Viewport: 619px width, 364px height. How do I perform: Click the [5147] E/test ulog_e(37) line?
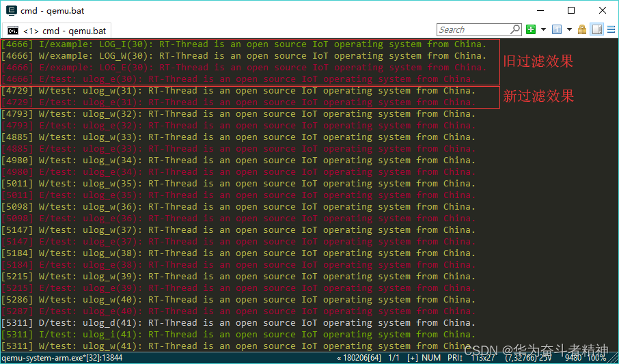[x=238, y=242]
